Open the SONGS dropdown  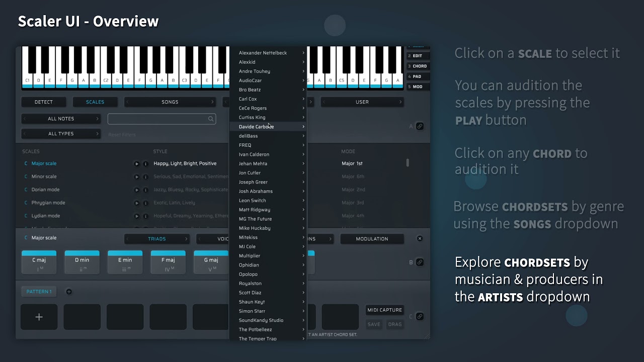click(170, 102)
